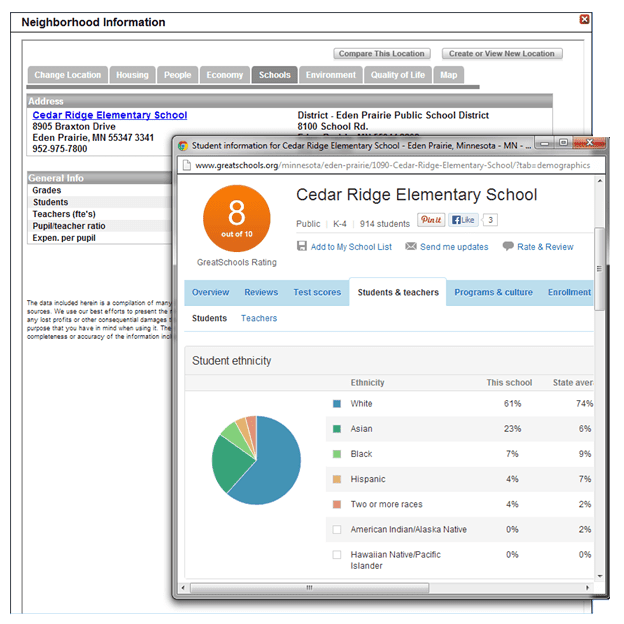Click the popup vertical scrollbar down arrow

click(x=600, y=576)
